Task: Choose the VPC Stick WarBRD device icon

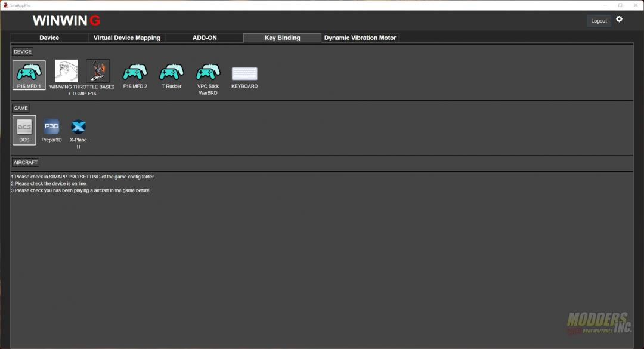Action: 208,72
